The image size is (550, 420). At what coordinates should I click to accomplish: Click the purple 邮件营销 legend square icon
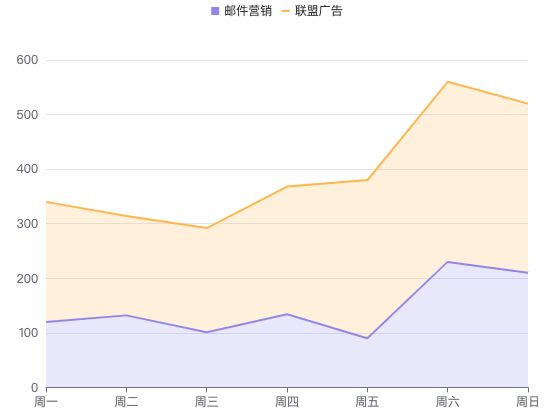(x=215, y=11)
